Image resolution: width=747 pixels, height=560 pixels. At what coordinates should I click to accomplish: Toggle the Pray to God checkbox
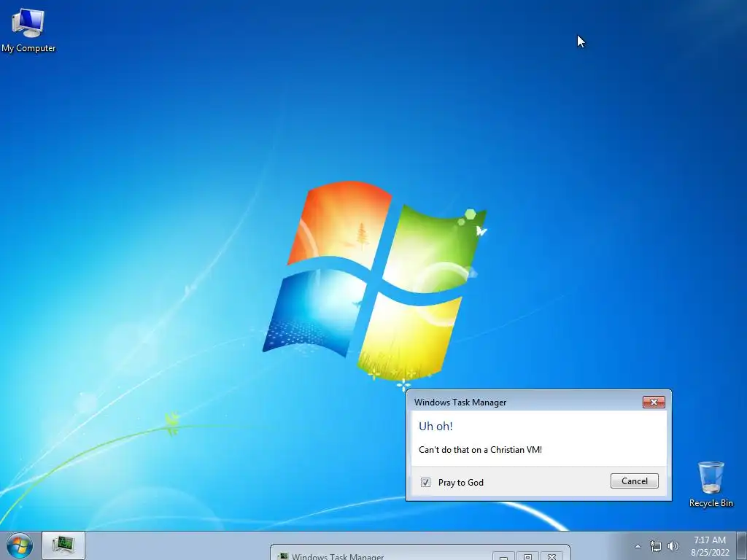pyautogui.click(x=425, y=483)
